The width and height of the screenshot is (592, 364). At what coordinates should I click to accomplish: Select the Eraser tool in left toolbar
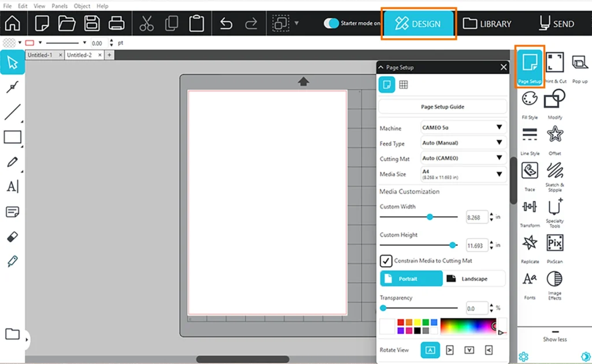pyautogui.click(x=12, y=236)
